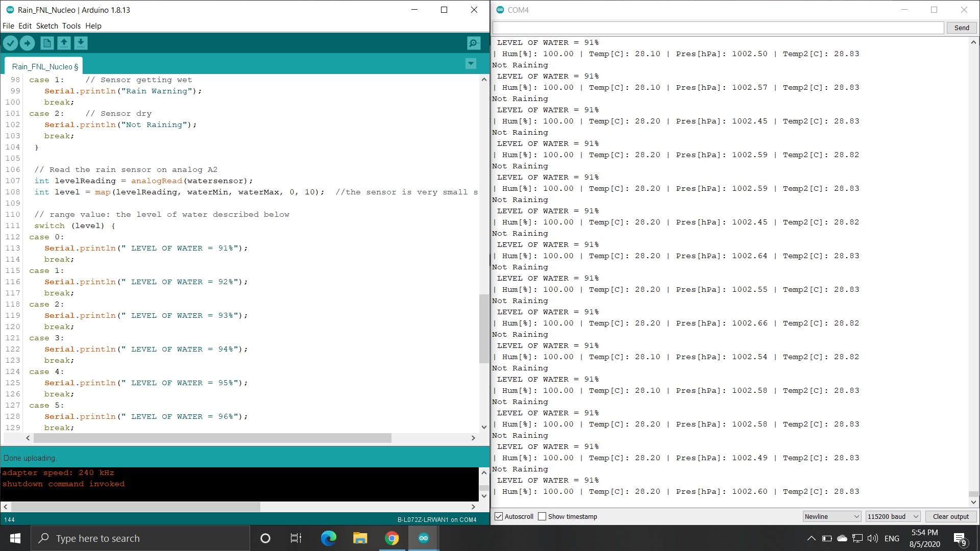Click the Save sketch icon
This screenshot has width=980, height=551.
click(80, 43)
